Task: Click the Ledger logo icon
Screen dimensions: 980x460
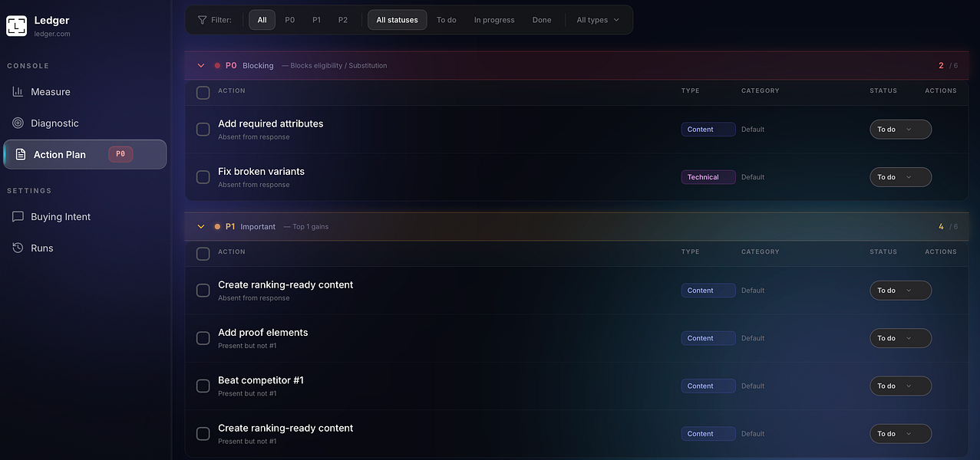Action: tap(16, 26)
